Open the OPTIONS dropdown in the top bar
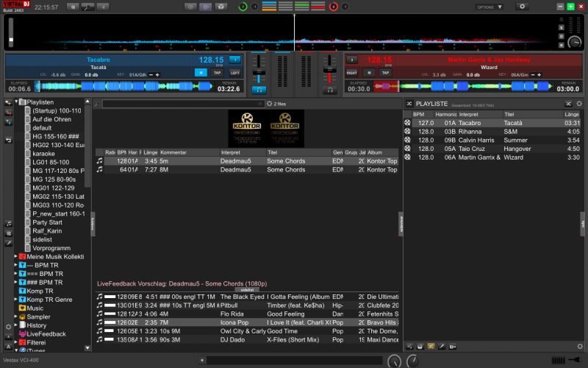588x368 pixels. point(489,7)
